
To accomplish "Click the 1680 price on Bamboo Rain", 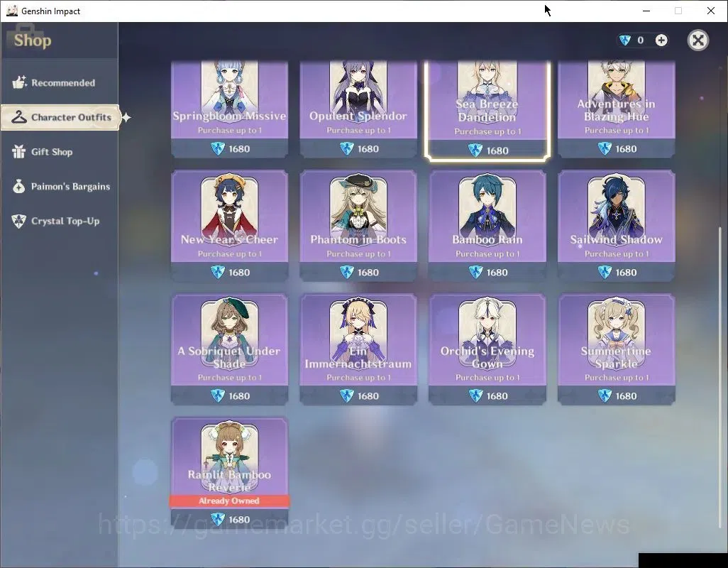I will click(x=497, y=273).
